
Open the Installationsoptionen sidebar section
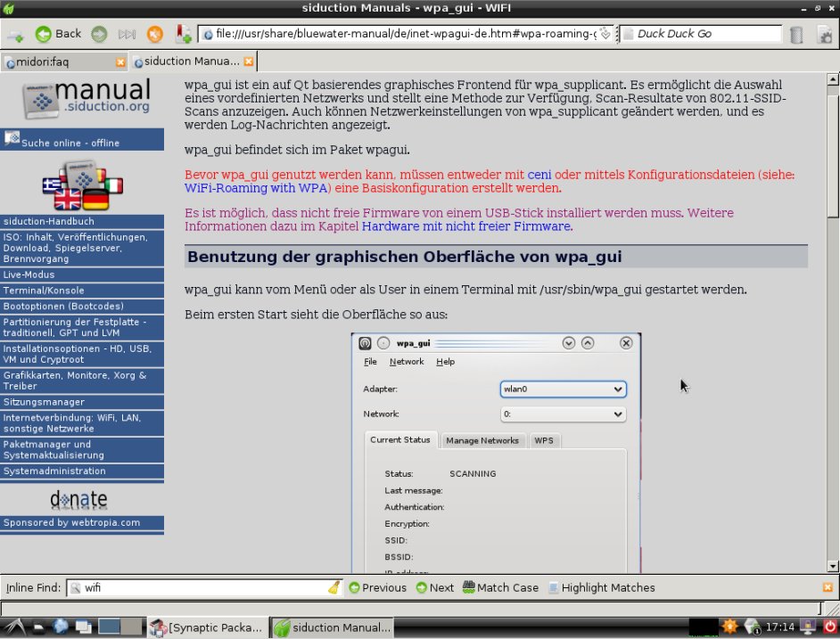[82, 354]
